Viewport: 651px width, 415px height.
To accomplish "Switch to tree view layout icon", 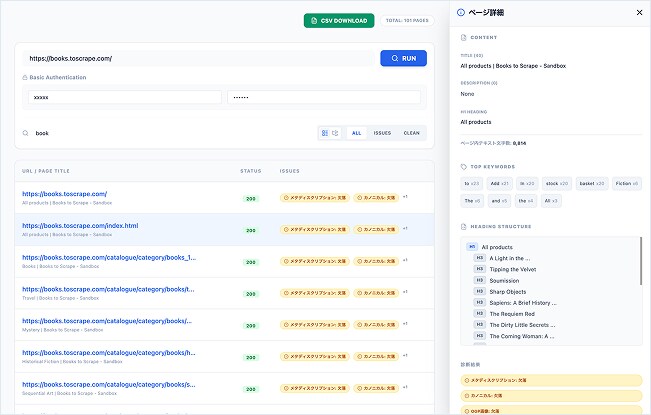I will pos(335,133).
